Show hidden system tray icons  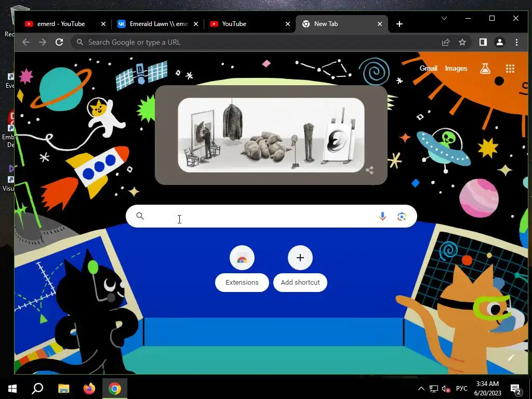click(x=421, y=389)
